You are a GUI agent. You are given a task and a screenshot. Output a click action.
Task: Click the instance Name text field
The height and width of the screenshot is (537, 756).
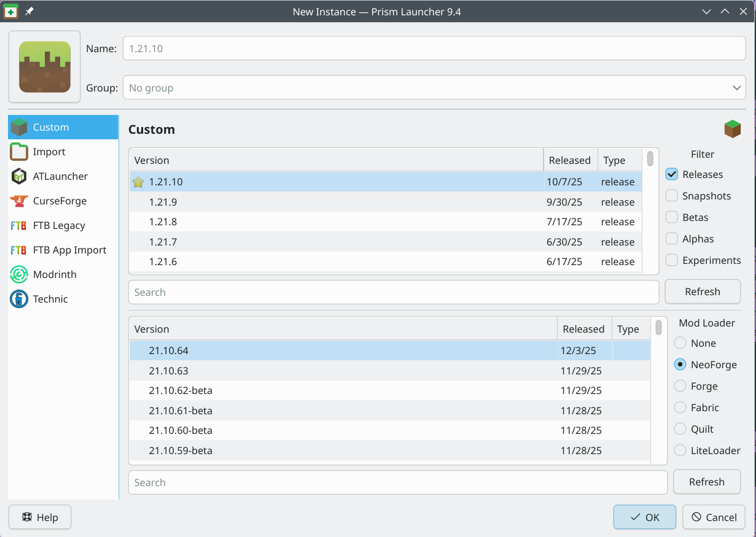434,48
